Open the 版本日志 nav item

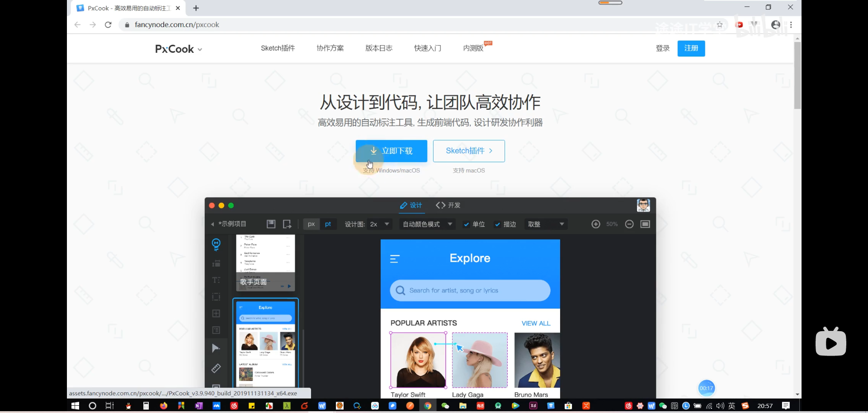[379, 48]
